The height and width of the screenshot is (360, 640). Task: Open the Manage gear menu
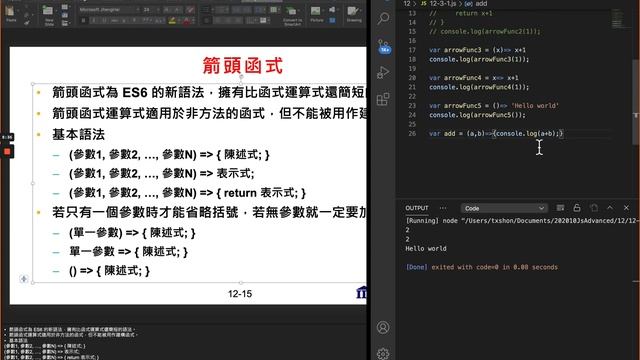(383, 353)
